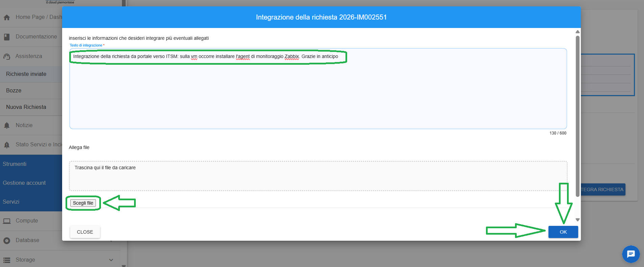Click INTEGRA RICHIESTA button behind the dialog
This screenshot has height=267, width=644.
[x=603, y=189]
